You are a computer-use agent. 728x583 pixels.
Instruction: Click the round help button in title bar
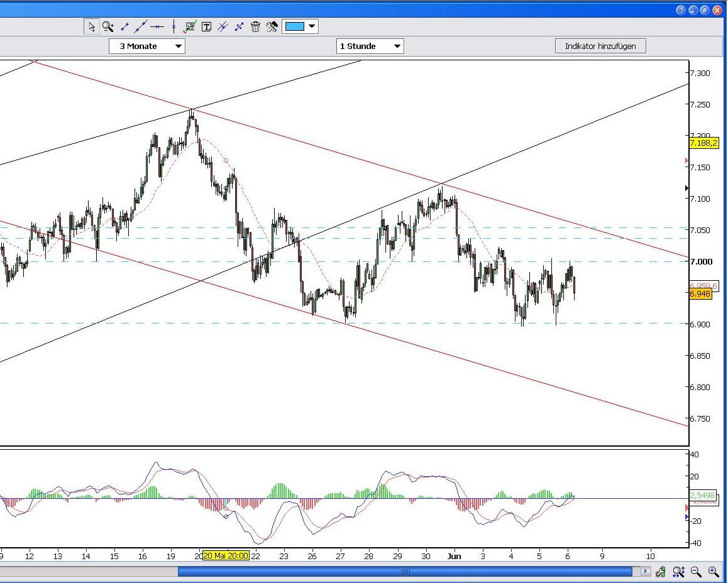click(x=681, y=10)
